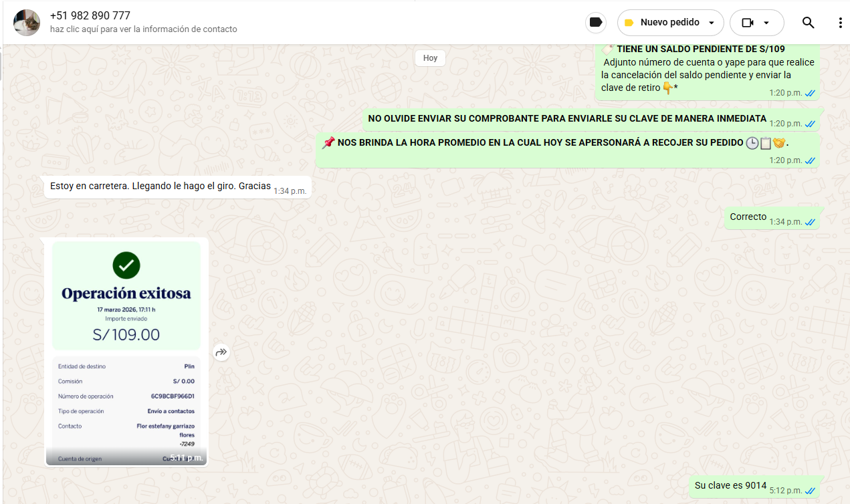850x504 pixels.
Task: Click the black label tag icon
Action: pyautogui.click(x=595, y=23)
